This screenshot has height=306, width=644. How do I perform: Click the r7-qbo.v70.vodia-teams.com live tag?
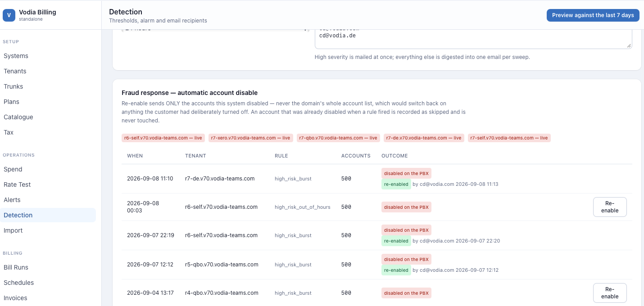(338, 138)
